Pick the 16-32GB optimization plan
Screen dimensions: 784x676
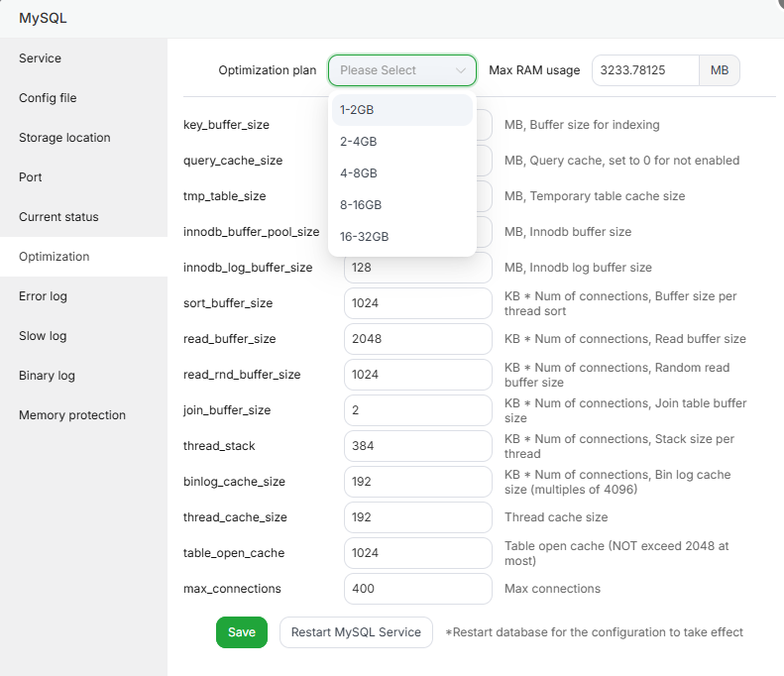click(402, 237)
